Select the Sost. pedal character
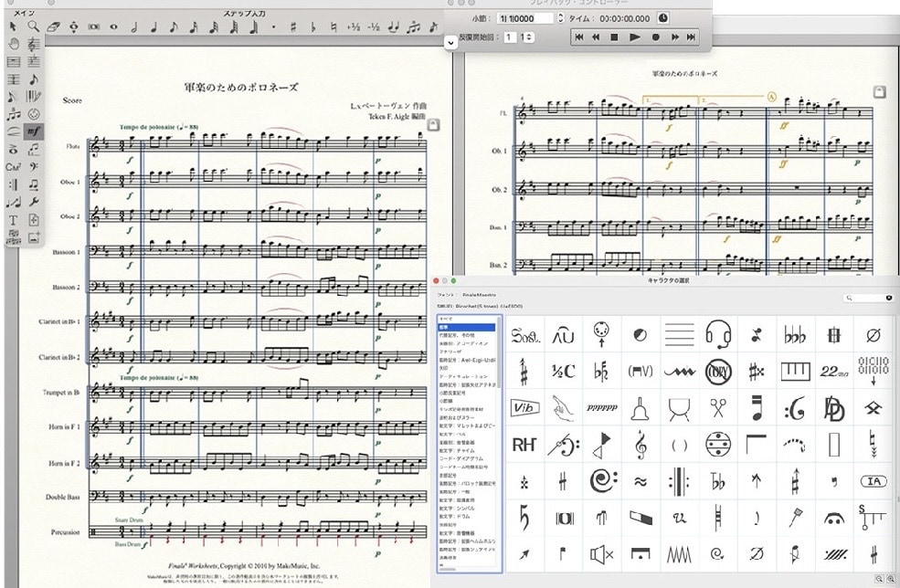Image resolution: width=900 pixels, height=588 pixels. click(x=524, y=335)
